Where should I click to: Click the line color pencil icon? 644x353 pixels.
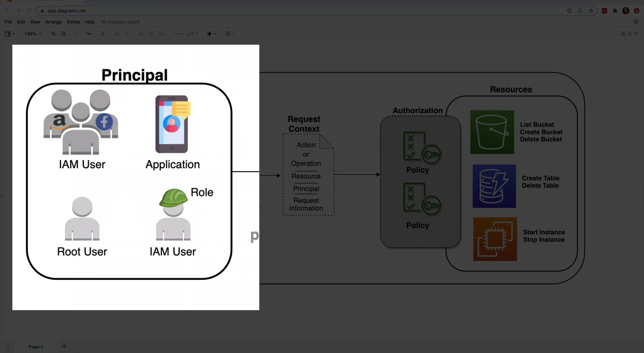pos(152,34)
